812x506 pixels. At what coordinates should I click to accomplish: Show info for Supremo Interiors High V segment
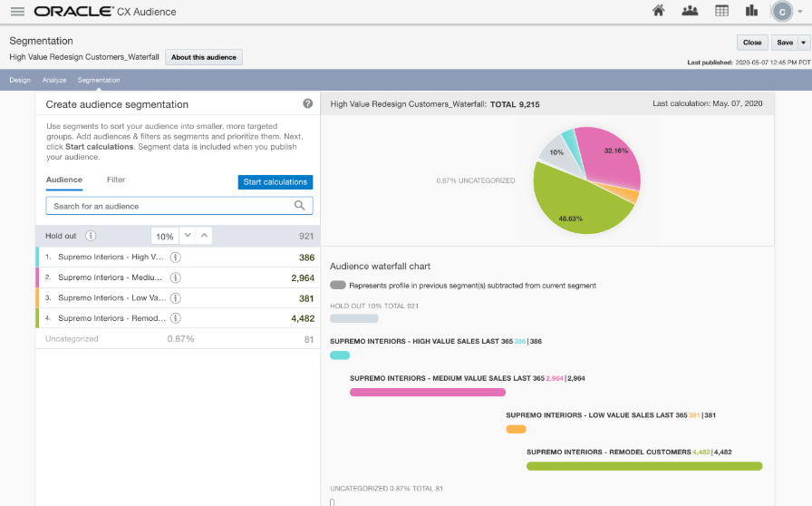[x=176, y=258]
